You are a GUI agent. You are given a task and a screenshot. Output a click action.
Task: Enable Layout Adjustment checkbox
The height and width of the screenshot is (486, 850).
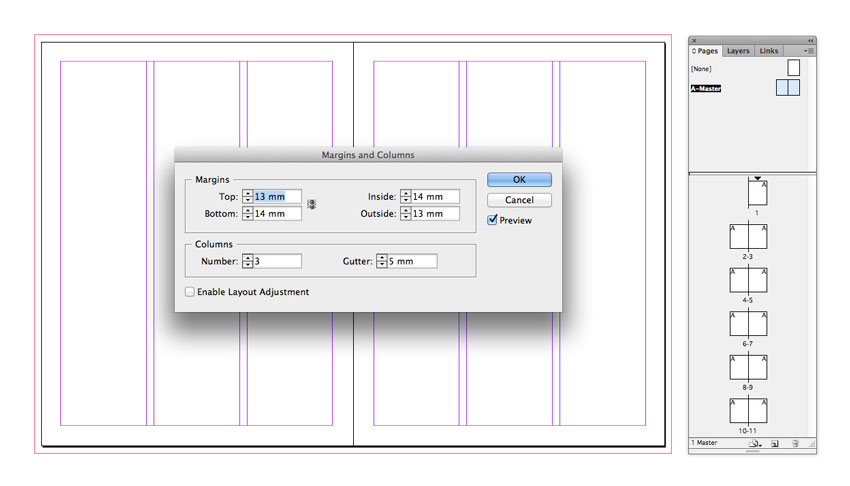190,292
